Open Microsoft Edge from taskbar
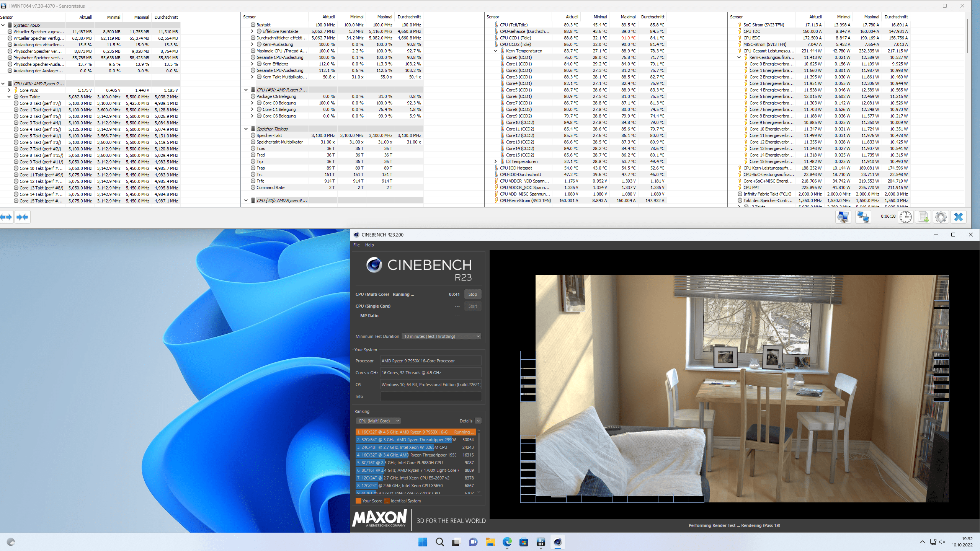980x551 pixels. 507,542
